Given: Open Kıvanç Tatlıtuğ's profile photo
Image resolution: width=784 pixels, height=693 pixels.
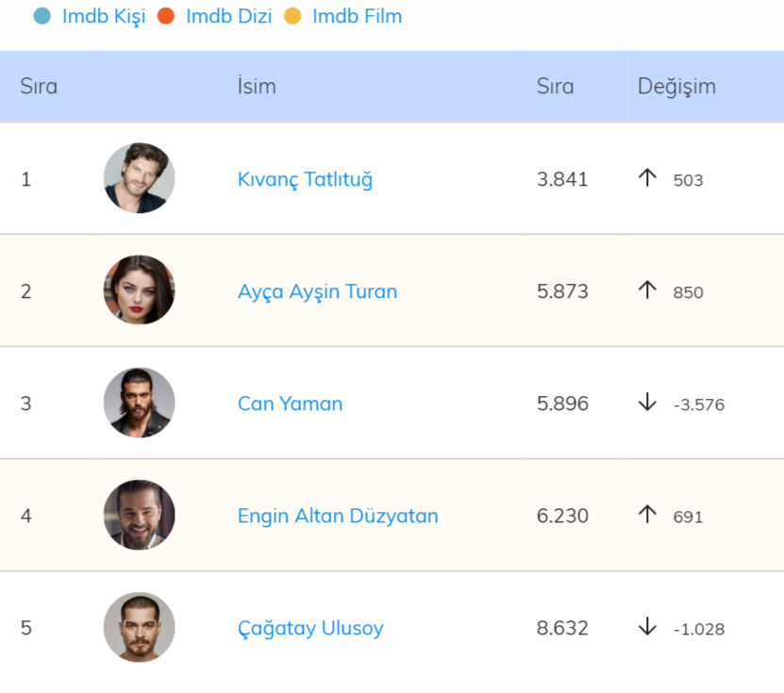Looking at the screenshot, I should pyautogui.click(x=139, y=178).
